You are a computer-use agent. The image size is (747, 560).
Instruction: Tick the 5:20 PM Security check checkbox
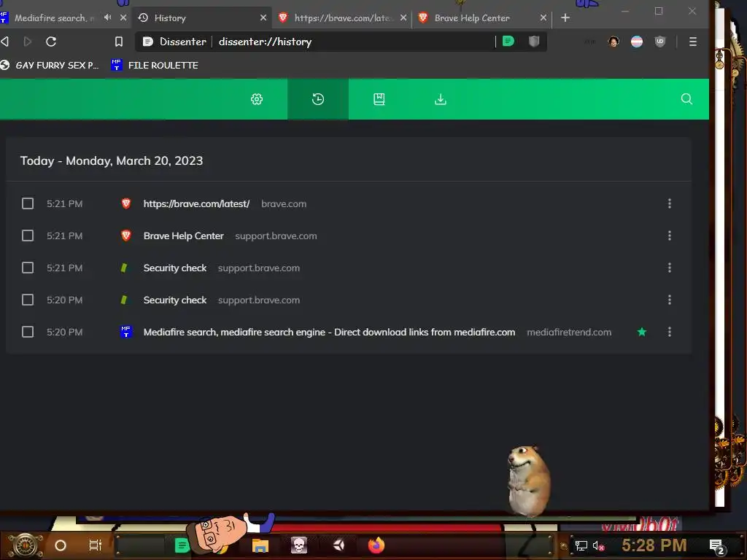click(28, 300)
